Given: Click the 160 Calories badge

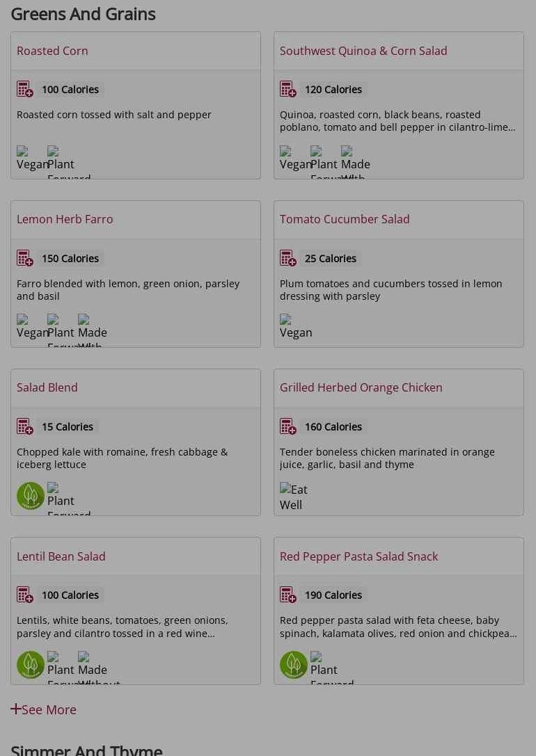Looking at the screenshot, I should pos(333,427).
